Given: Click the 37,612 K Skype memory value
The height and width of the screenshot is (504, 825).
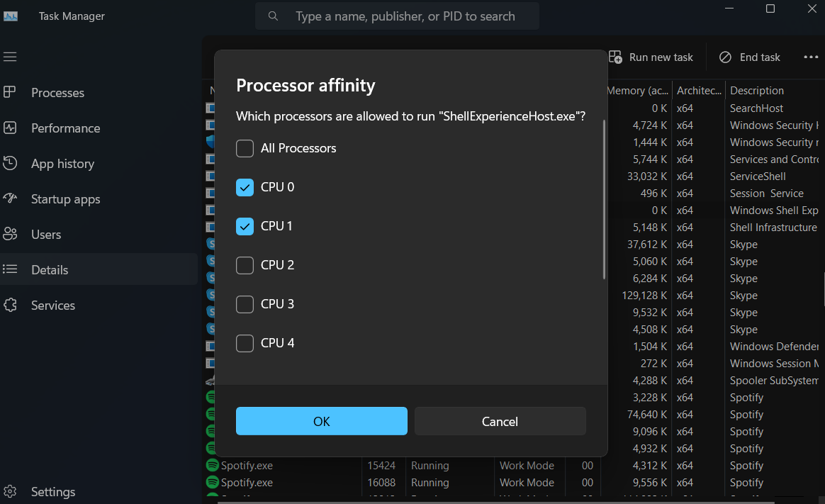Looking at the screenshot, I should point(646,244).
